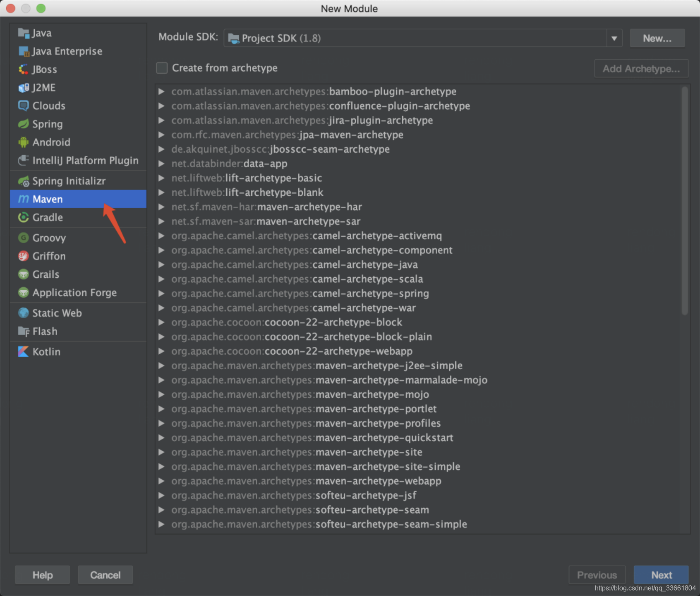Select softeu-archetype-seam-simple row
This screenshot has width=700, height=596.
(419, 524)
